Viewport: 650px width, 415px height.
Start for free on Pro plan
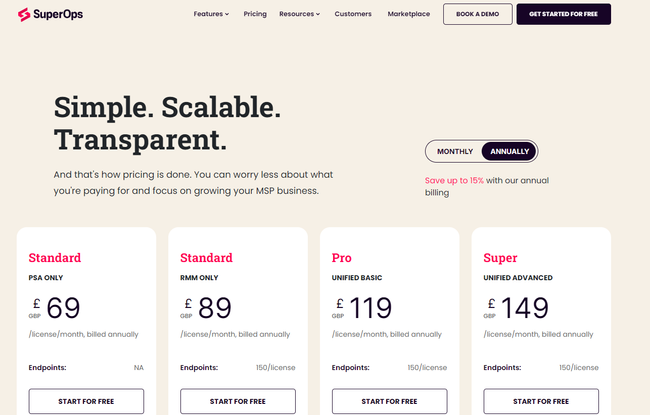[x=389, y=401]
